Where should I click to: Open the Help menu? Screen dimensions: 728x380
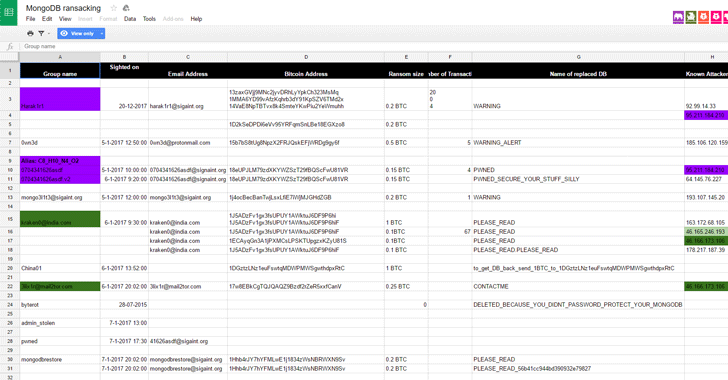[196, 19]
